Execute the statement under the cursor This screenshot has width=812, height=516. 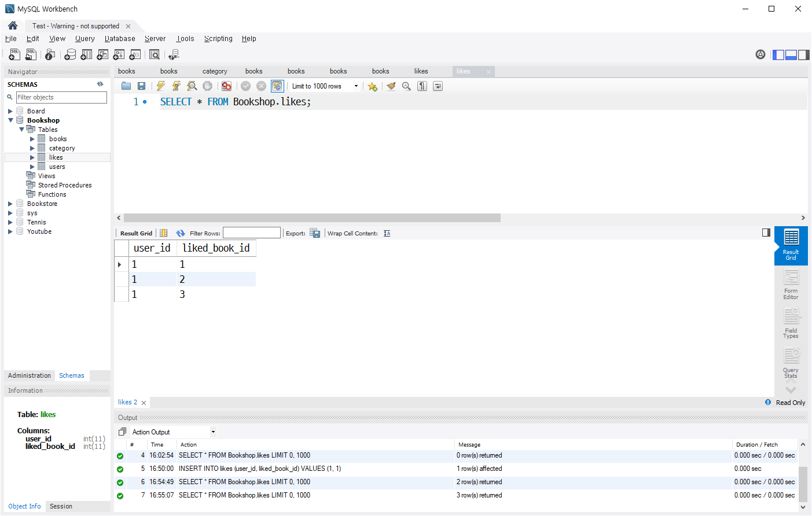click(176, 86)
